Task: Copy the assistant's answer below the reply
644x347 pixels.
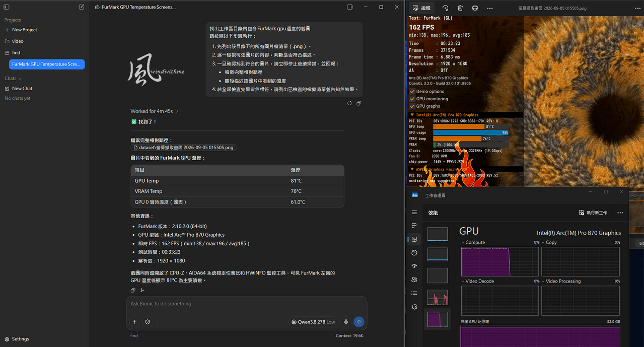Action: 133,290
